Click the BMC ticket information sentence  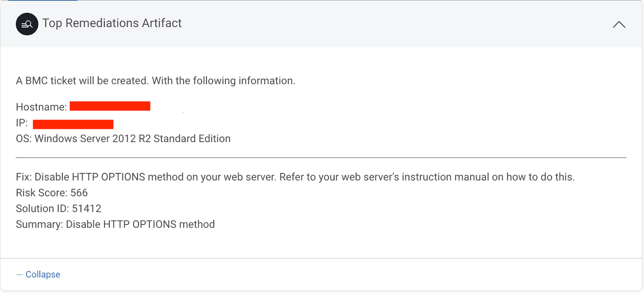(x=155, y=81)
